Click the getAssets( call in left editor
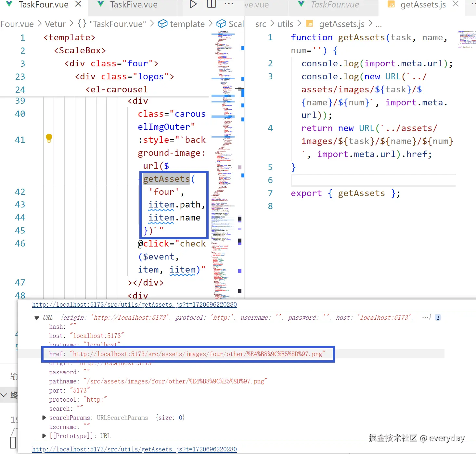Viewport: 476px width, 454px height. click(169, 179)
